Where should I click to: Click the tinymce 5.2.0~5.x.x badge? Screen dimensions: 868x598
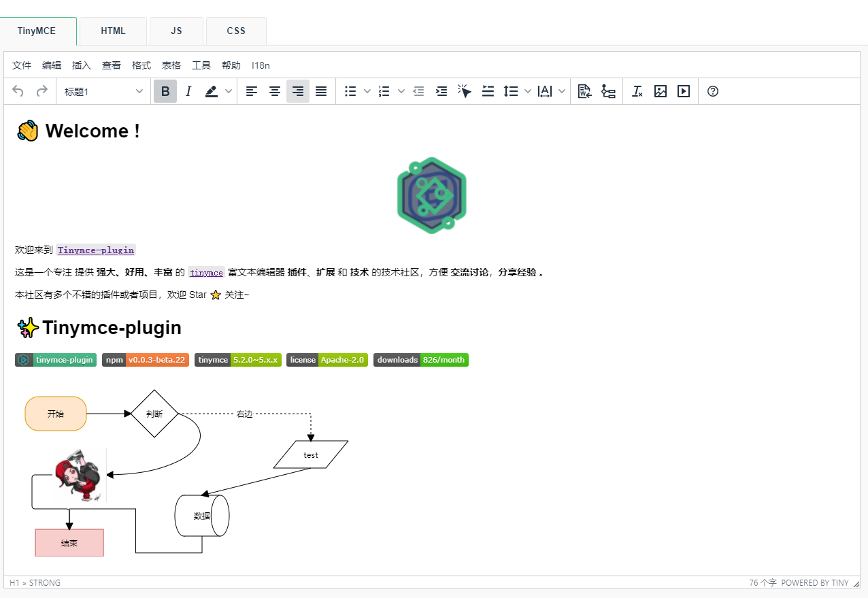point(237,360)
